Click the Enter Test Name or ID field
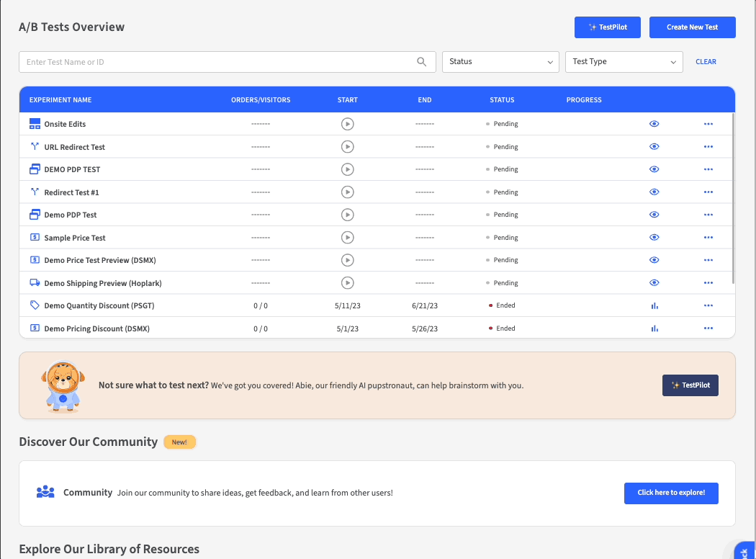The height and width of the screenshot is (559, 756). tap(216, 62)
